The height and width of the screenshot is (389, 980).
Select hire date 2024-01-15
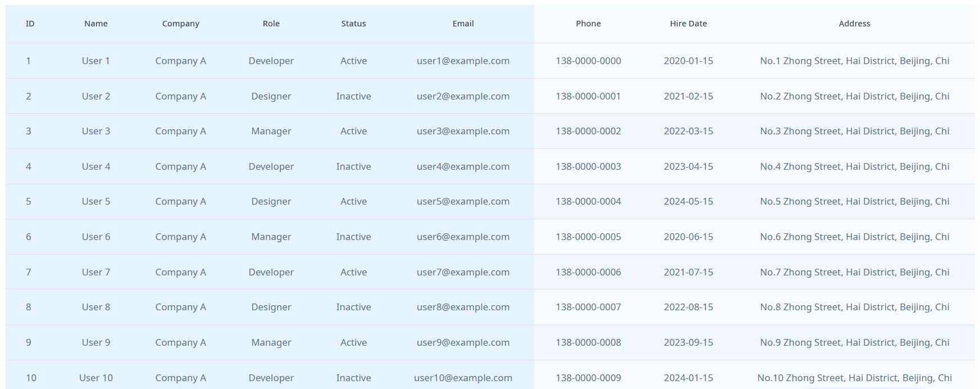pyautogui.click(x=689, y=378)
